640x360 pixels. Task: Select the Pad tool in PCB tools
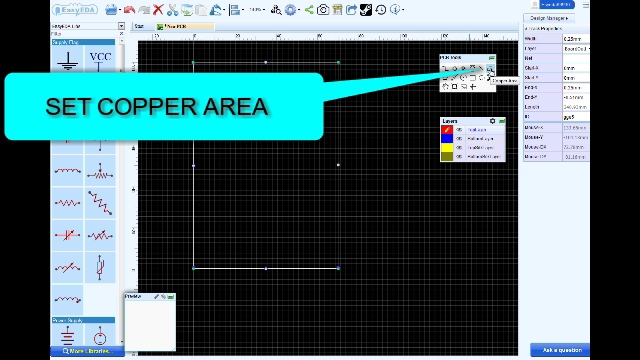coord(455,68)
